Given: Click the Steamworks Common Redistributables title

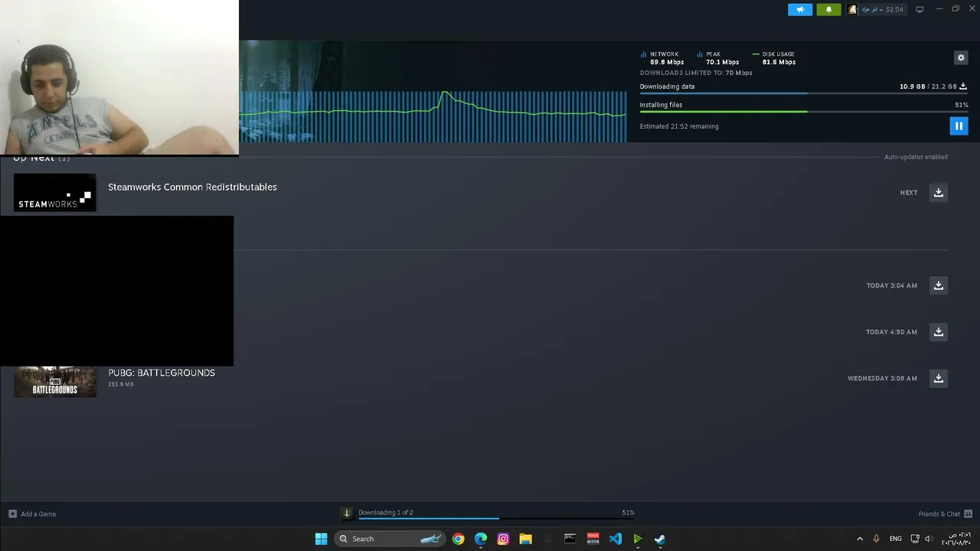Looking at the screenshot, I should tap(192, 187).
